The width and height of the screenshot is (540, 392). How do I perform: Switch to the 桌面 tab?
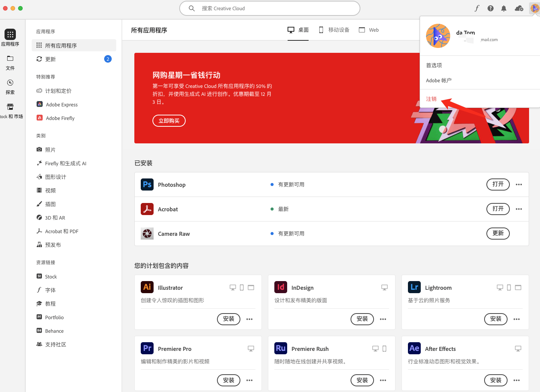click(298, 30)
